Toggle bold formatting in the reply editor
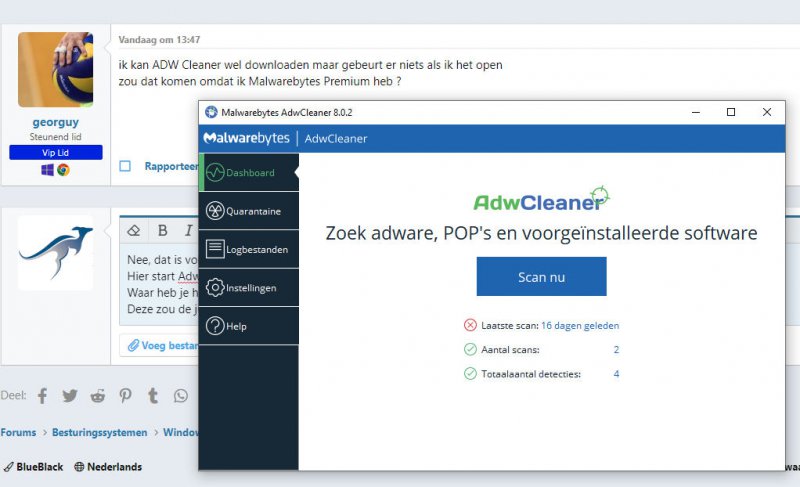Viewport: 800px width, 487px height. [162, 230]
